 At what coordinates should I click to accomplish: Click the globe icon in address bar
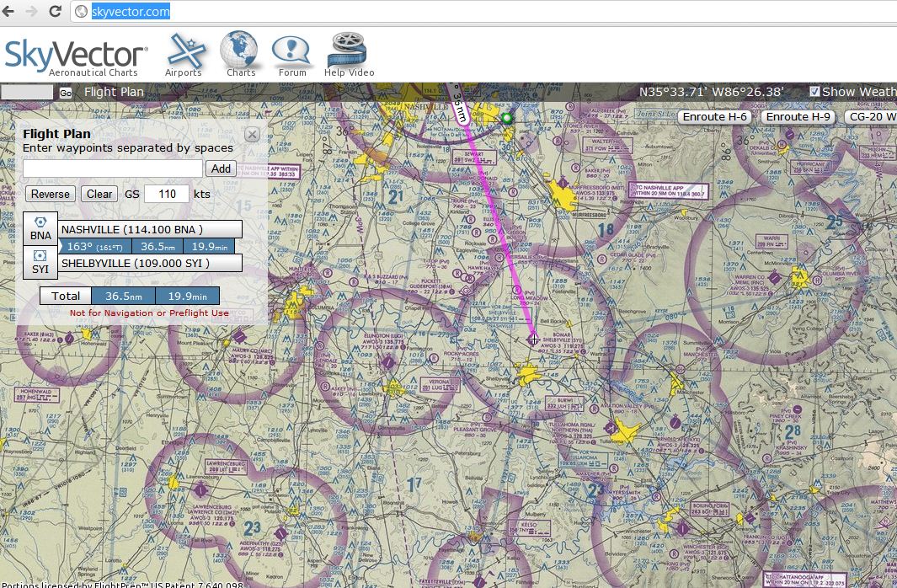tap(81, 12)
